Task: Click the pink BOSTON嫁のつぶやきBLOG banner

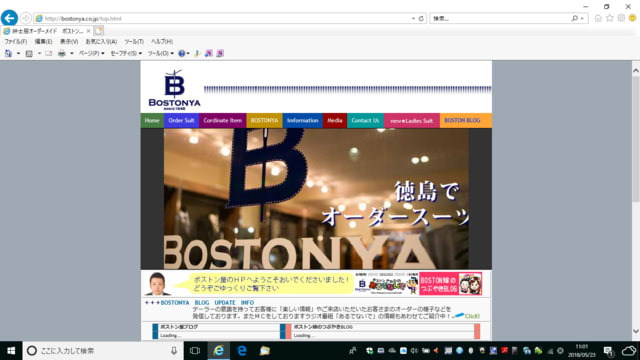Action: 451,283
